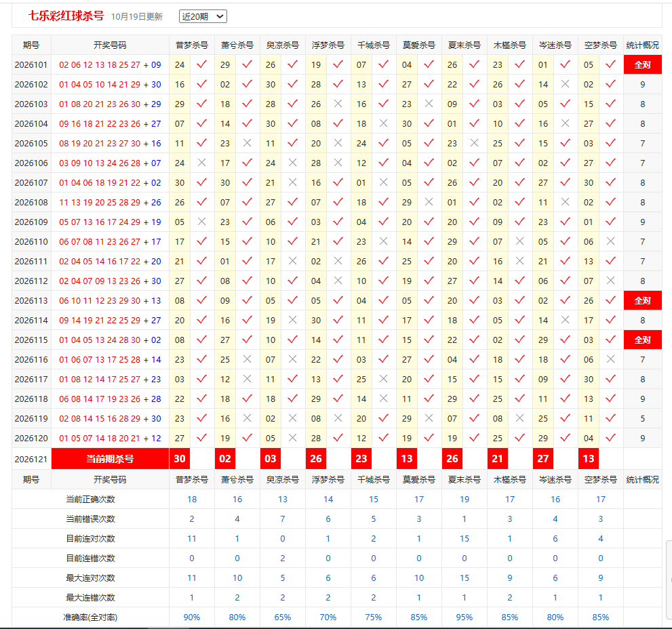This screenshot has height=629, width=672.
Task: Click the X mark for 千城杀号 in row 2026104
Action: point(384,124)
